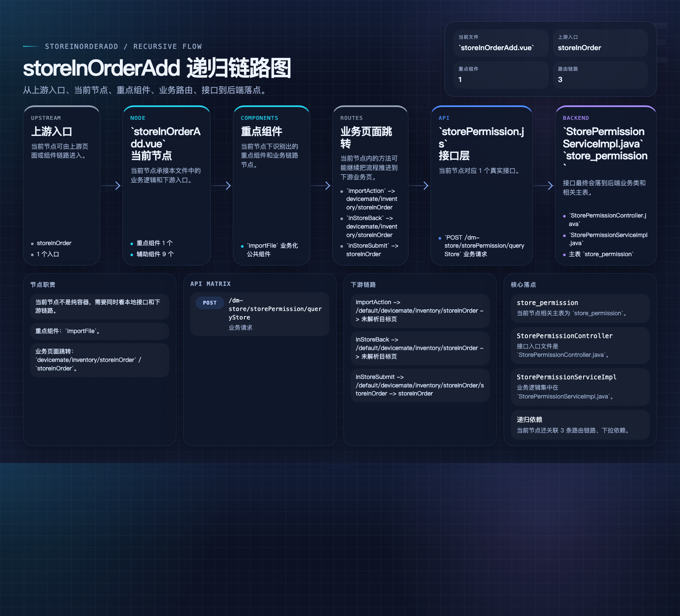Select the `inStoreSubmit` route bullet in Routes card
Screen dimensions: 680x616
pyautogui.click(x=369, y=250)
